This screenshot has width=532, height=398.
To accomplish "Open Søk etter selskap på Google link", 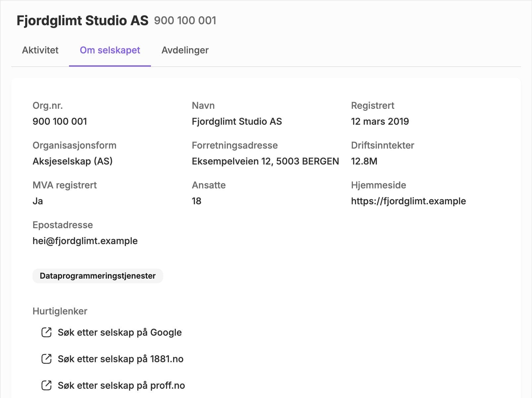I will [120, 332].
